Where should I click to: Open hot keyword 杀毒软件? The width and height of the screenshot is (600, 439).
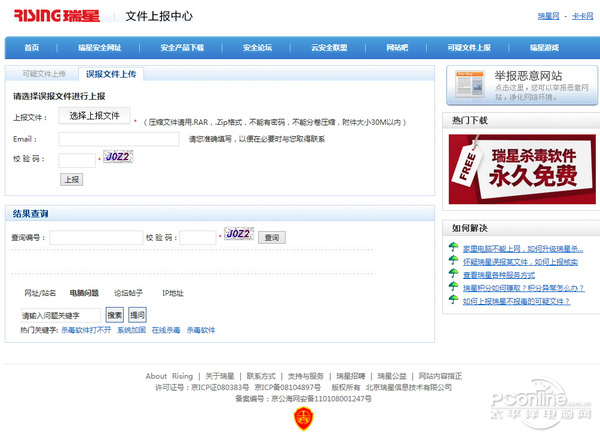pyautogui.click(x=201, y=330)
